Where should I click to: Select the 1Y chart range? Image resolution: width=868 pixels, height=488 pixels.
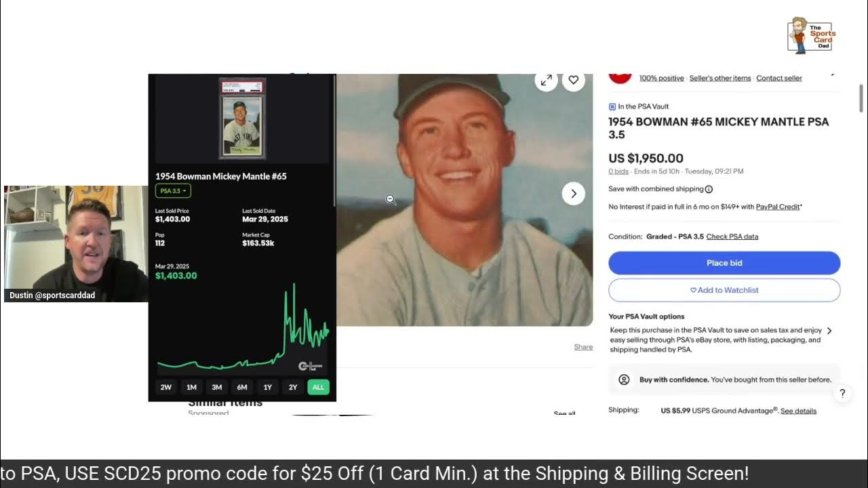(x=268, y=387)
